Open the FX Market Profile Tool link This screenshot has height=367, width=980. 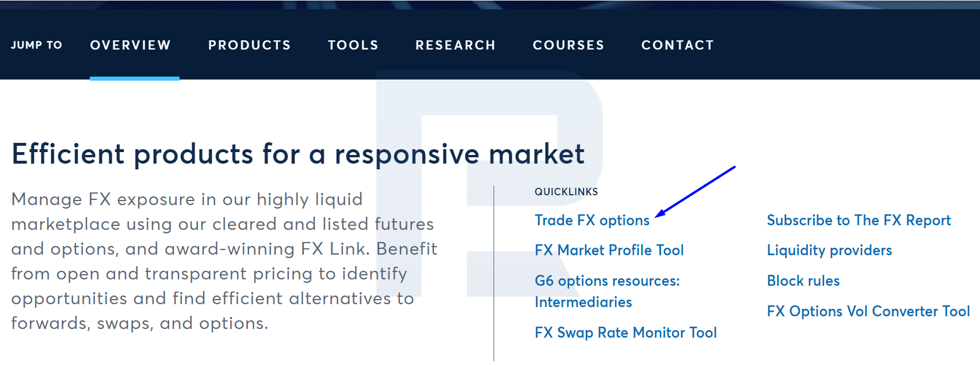[609, 250]
